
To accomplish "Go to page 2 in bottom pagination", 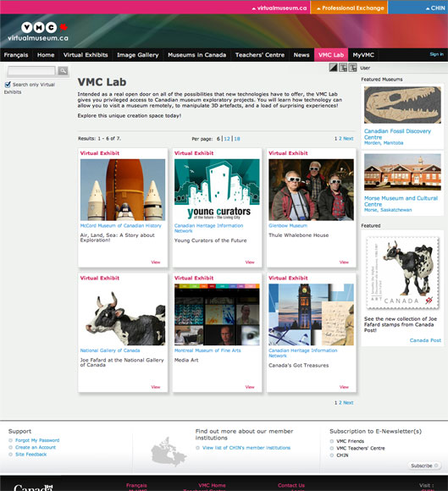I will click(x=340, y=403).
